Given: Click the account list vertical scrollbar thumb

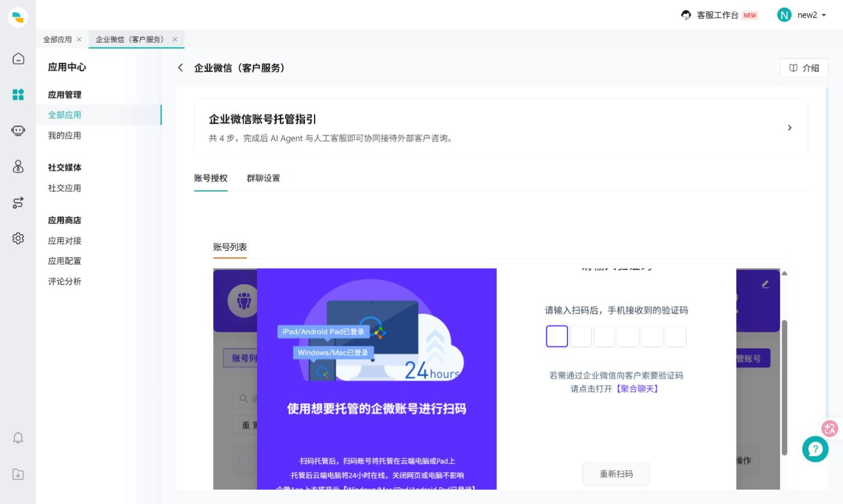Looking at the screenshot, I should [x=784, y=388].
